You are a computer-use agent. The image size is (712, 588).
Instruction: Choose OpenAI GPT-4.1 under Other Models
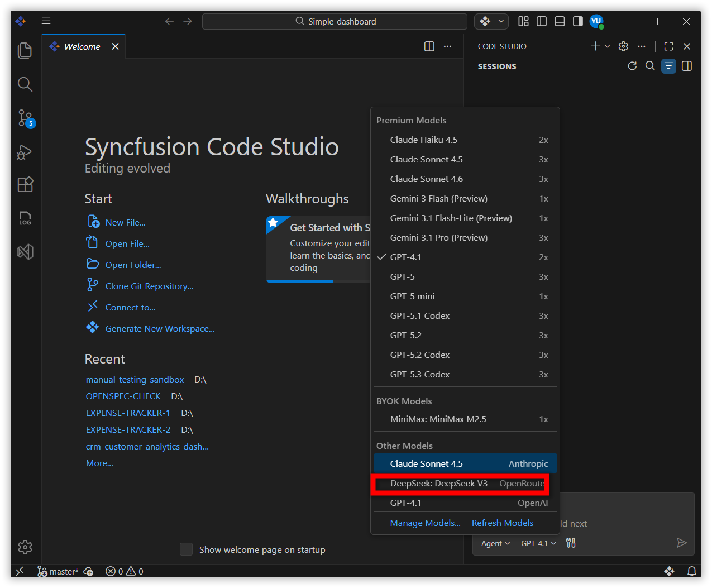[465, 503]
